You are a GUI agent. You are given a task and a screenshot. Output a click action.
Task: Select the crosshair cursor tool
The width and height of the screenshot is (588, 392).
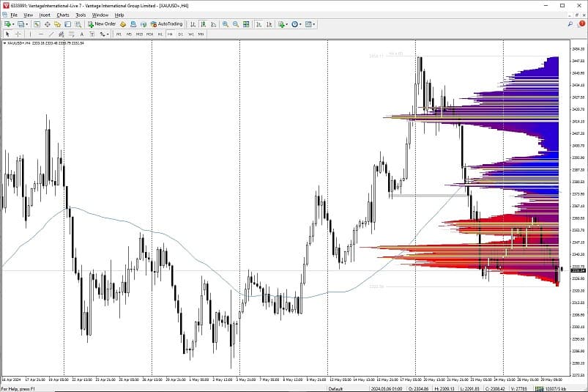click(18, 34)
